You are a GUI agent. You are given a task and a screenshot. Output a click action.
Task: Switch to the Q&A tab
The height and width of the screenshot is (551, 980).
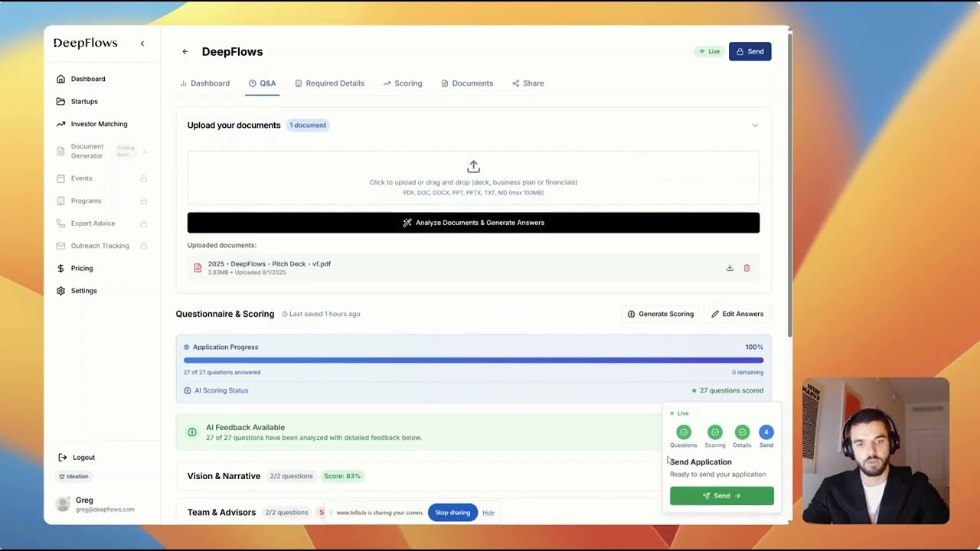coord(262,83)
